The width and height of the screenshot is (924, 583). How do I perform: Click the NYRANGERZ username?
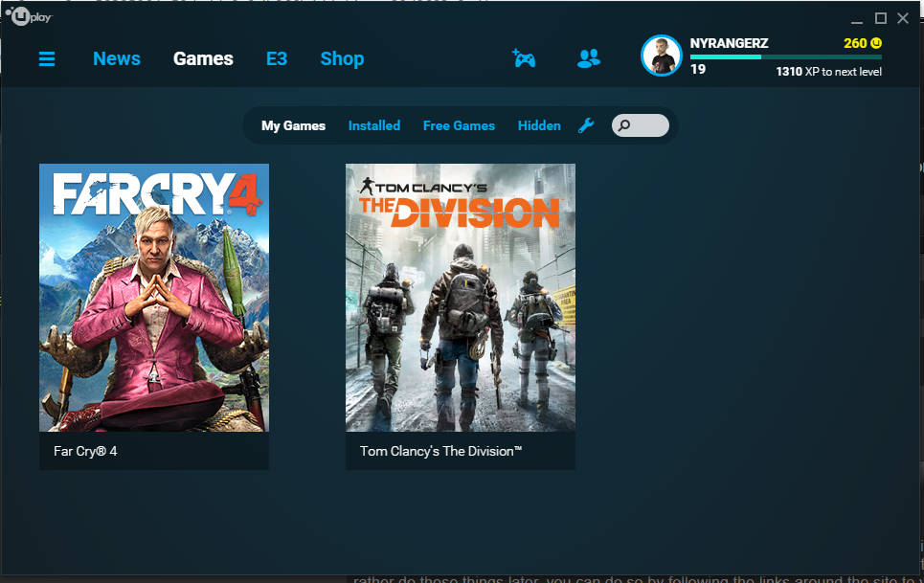tap(729, 44)
